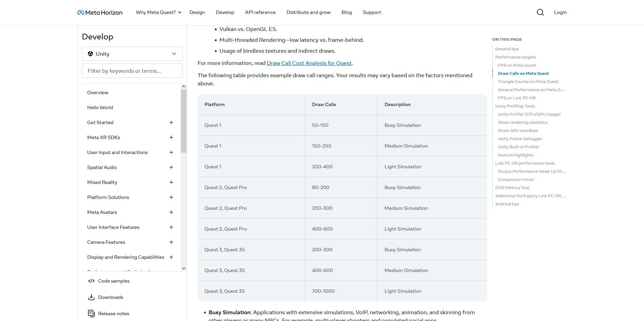Open the Unity platform dropdown
Screen dimensions: 644x321
132,54
